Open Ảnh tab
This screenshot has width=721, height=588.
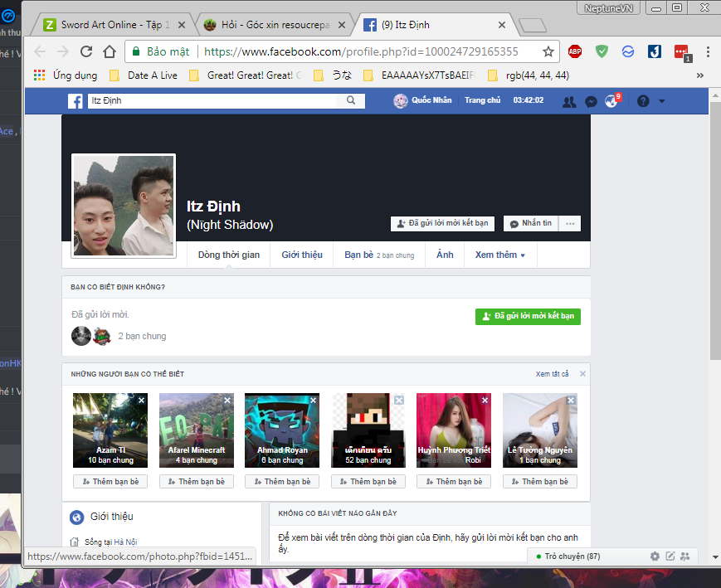click(445, 255)
